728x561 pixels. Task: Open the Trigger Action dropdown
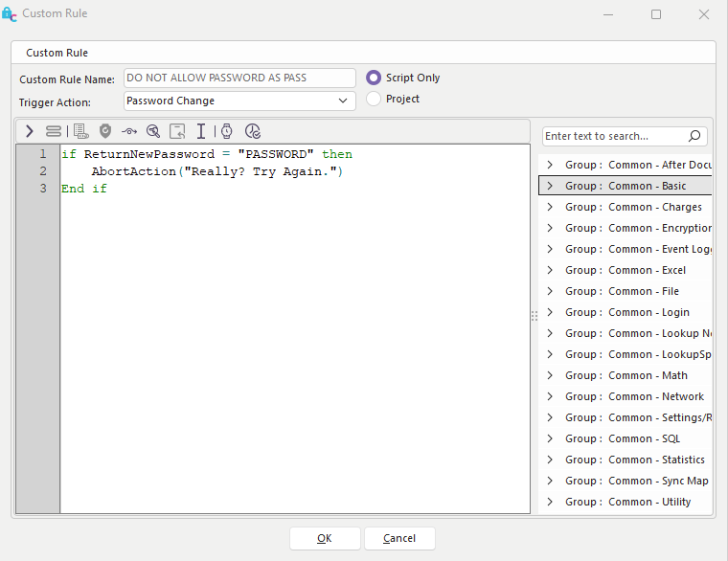coord(343,101)
